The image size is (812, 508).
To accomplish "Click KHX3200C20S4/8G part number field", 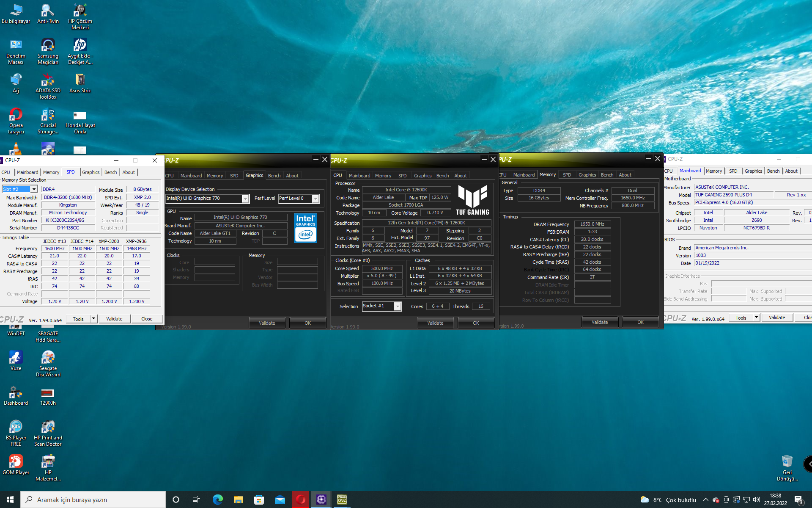I will pyautogui.click(x=68, y=220).
